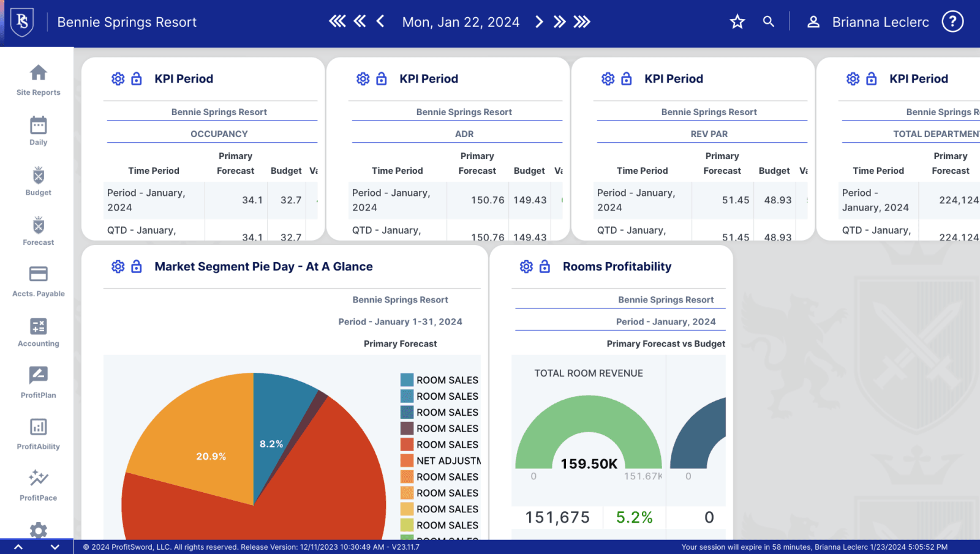Go to the next day arrow
The width and height of the screenshot is (980, 554).
tap(539, 22)
